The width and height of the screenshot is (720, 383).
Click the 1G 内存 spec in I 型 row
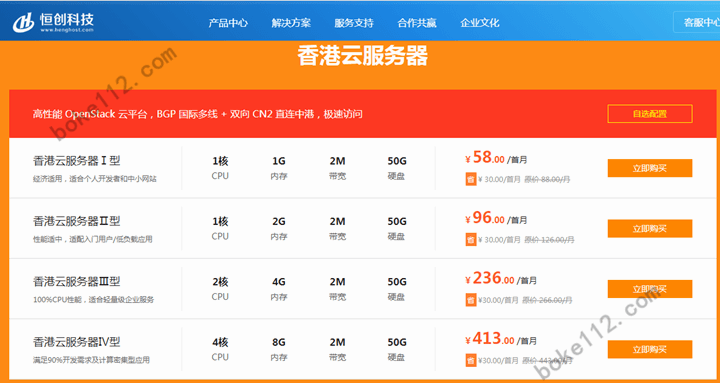tap(279, 168)
